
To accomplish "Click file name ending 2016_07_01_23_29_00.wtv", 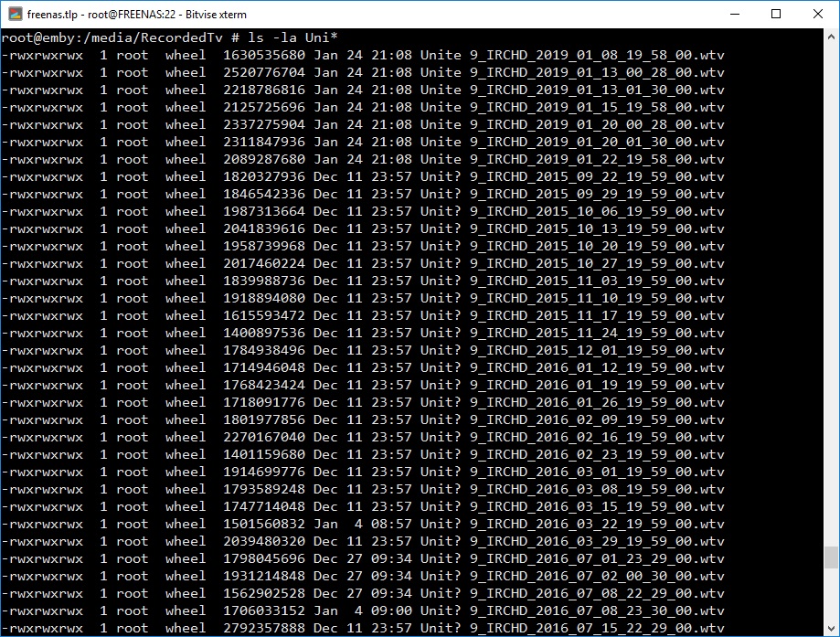I will (x=572, y=558).
